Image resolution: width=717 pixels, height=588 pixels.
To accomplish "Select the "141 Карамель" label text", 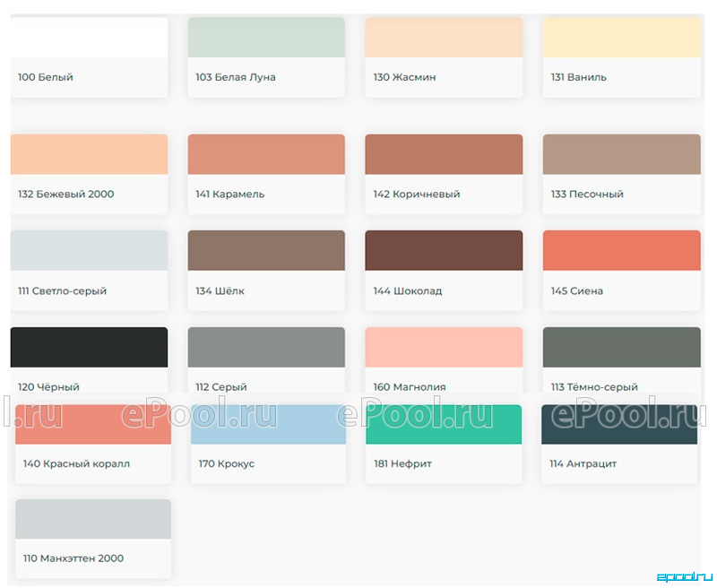I will click(x=230, y=195).
